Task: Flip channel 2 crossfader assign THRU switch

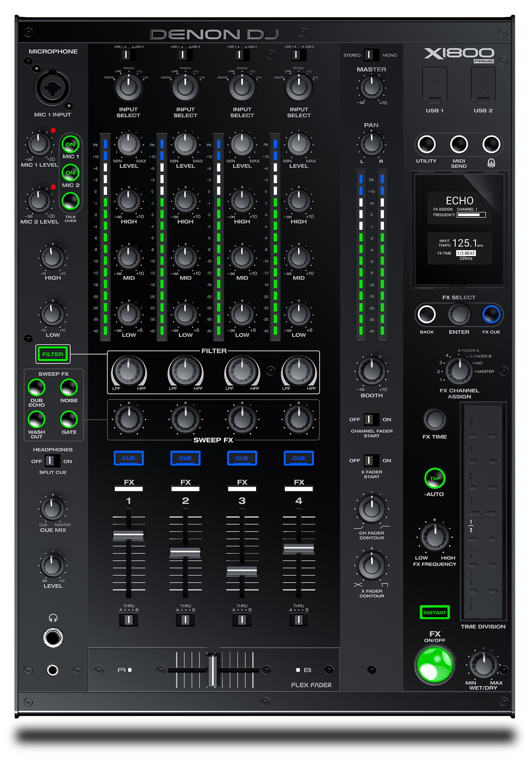Action: tap(185, 620)
